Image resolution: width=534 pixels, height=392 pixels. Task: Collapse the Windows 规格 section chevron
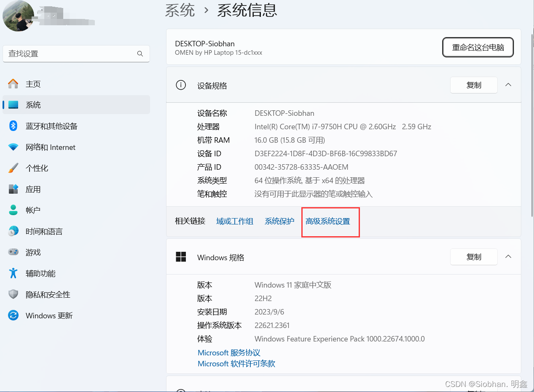[508, 257]
